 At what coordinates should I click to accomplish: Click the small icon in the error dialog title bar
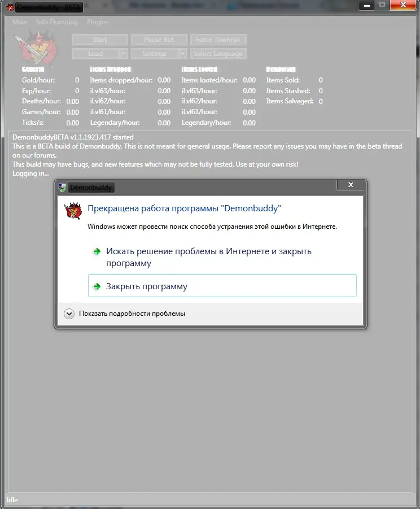click(x=63, y=188)
